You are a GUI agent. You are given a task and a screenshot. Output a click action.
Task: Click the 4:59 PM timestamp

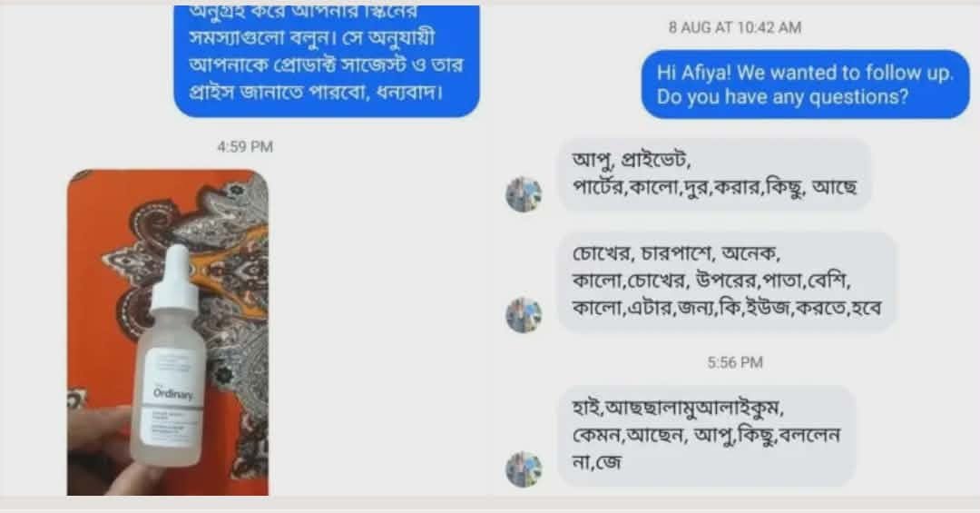[245, 147]
